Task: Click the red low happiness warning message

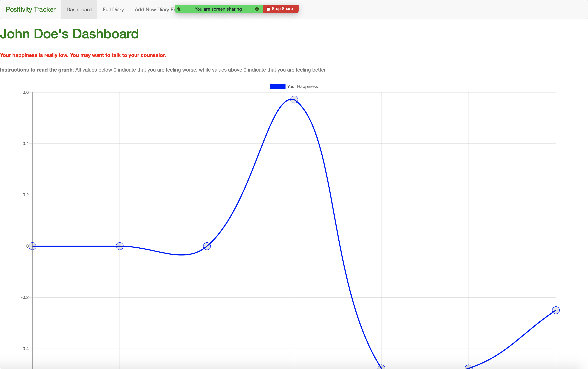Action: pos(83,55)
